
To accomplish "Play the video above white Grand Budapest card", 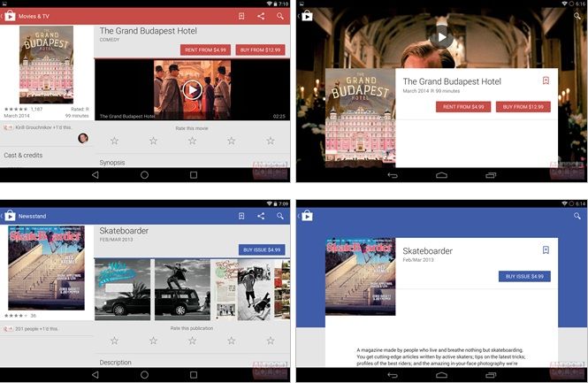I will click(x=441, y=36).
